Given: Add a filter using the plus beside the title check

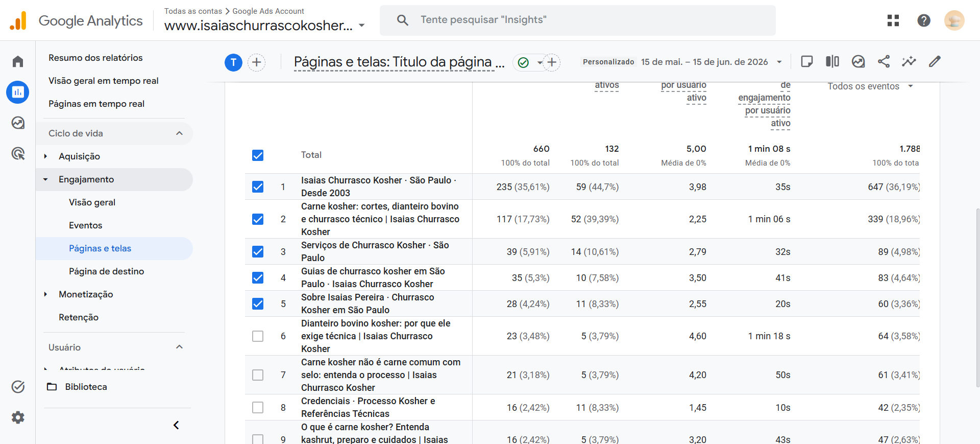Looking at the screenshot, I should click(552, 62).
